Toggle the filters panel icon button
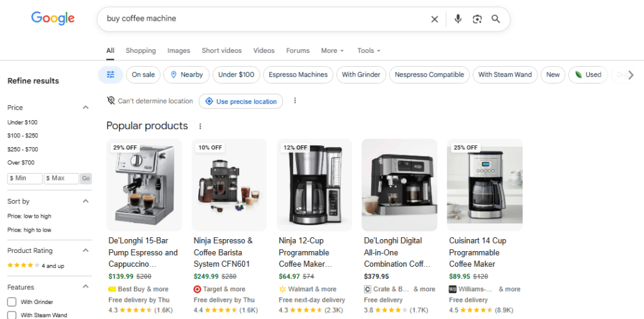644x319 pixels. click(x=111, y=75)
